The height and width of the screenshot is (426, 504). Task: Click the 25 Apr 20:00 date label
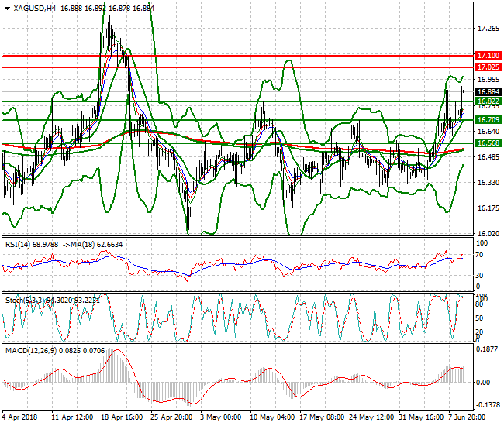171,417
